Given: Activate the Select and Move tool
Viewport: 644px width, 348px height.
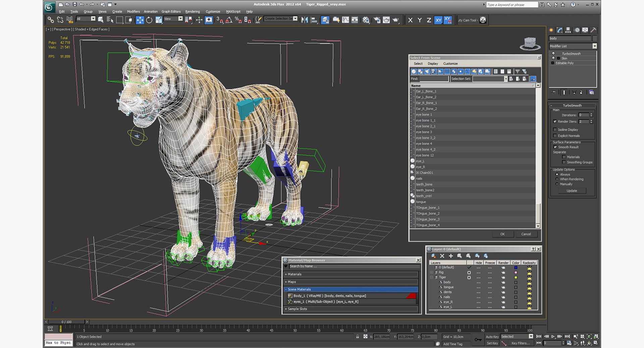Looking at the screenshot, I should (140, 20).
